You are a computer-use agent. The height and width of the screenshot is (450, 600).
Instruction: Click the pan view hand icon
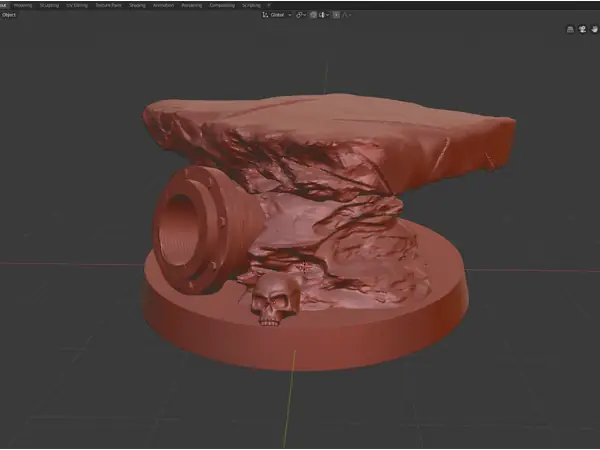pyautogui.click(x=594, y=29)
